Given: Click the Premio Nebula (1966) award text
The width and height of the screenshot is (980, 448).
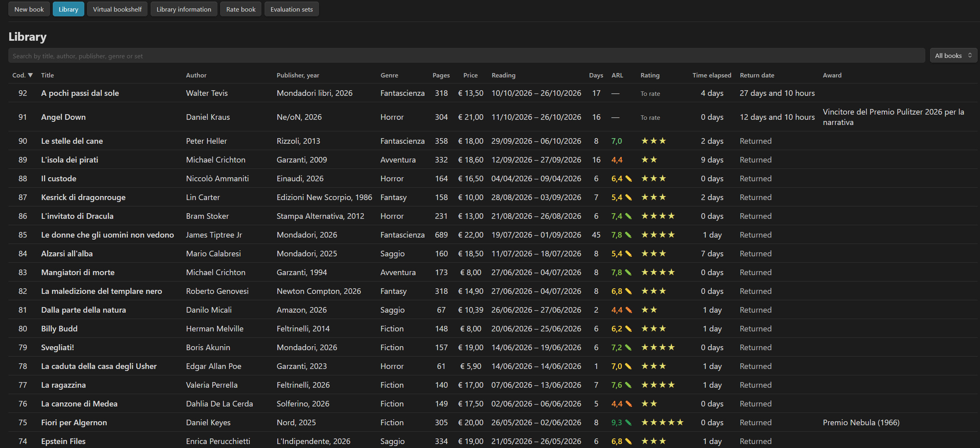Looking at the screenshot, I should [x=861, y=422].
